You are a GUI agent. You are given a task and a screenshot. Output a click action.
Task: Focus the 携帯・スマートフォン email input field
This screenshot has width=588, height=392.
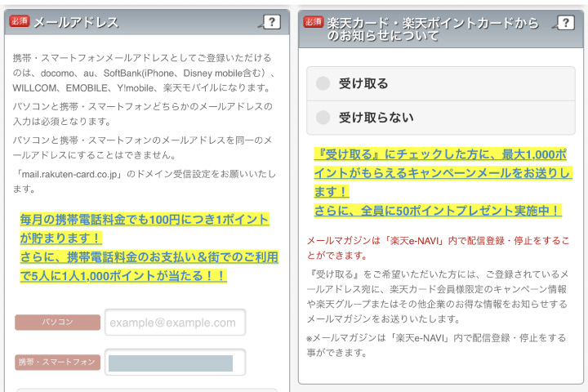175,363
